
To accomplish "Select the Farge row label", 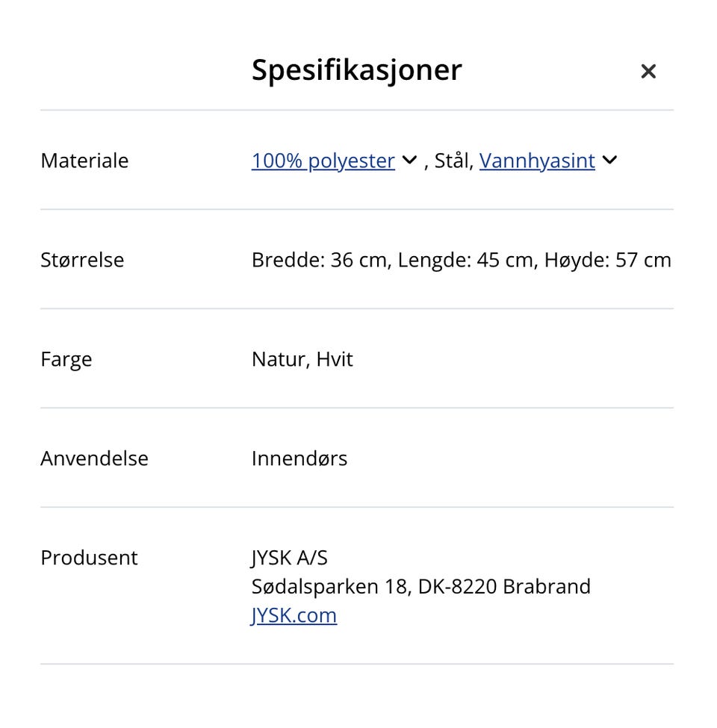I will point(66,359).
